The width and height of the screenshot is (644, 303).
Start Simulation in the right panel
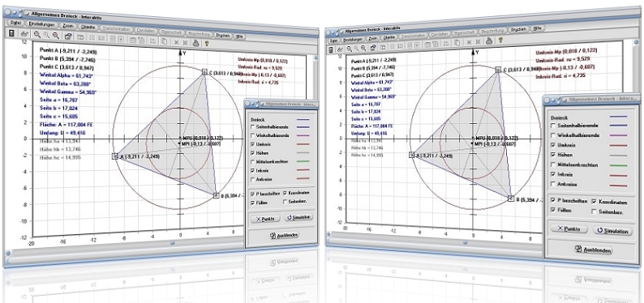[x=613, y=231]
